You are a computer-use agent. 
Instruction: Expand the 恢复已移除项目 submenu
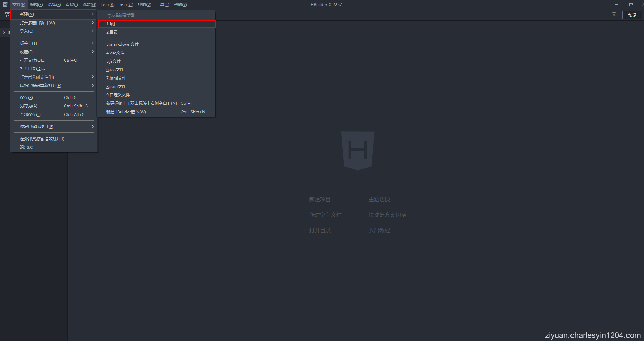[x=92, y=126]
